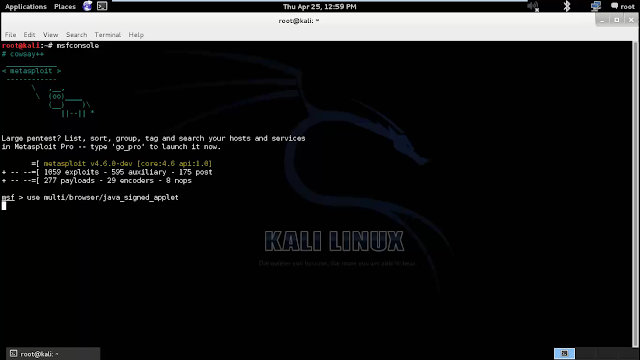Click the chat bubble icon near root
This screenshot has width=640, height=360.
[x=614, y=6]
